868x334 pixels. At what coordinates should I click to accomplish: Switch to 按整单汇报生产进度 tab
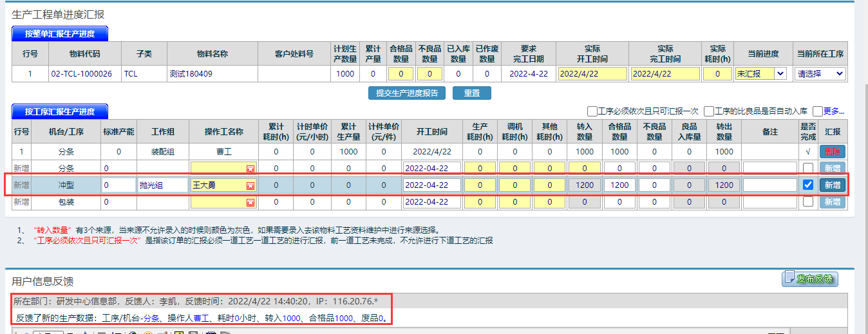pyautogui.click(x=59, y=33)
